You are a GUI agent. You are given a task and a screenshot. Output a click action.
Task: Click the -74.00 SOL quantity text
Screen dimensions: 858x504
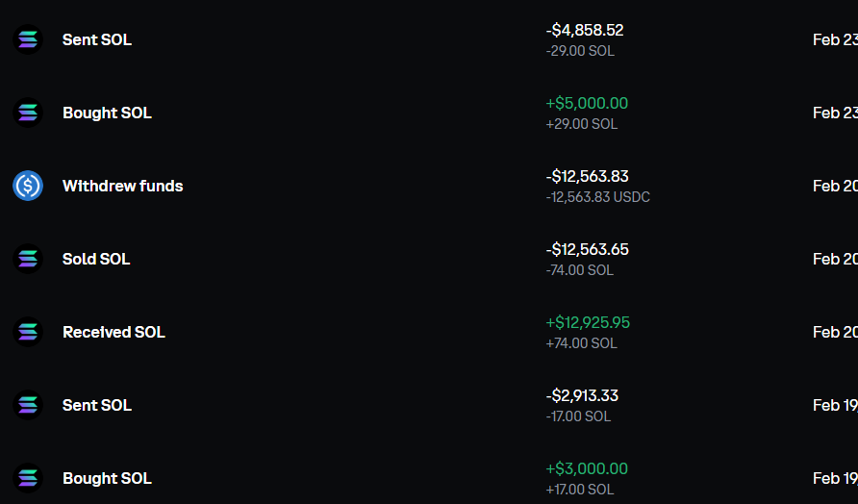[579, 270]
